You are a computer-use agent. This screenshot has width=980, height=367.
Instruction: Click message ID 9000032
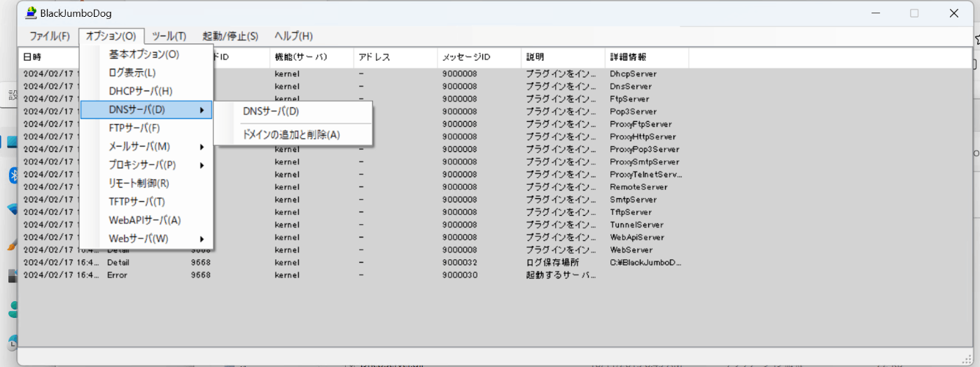click(x=459, y=263)
